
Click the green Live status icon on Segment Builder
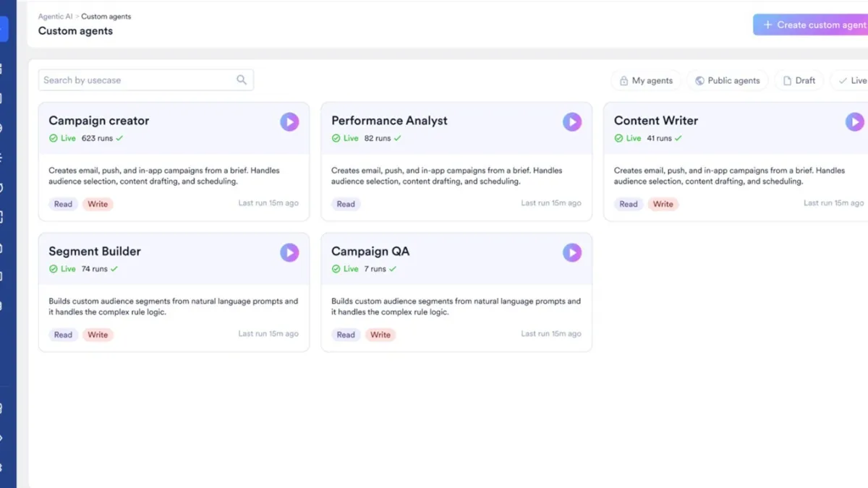tap(53, 269)
